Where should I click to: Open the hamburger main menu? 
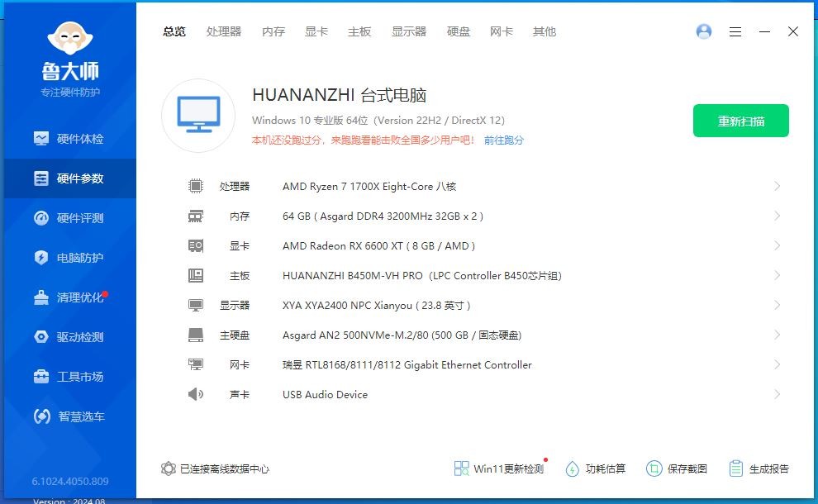click(735, 32)
